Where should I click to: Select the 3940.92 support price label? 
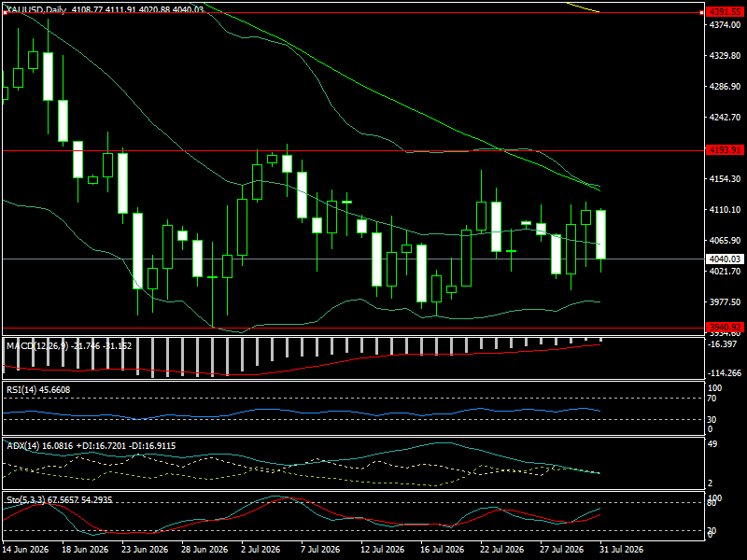[x=726, y=328]
